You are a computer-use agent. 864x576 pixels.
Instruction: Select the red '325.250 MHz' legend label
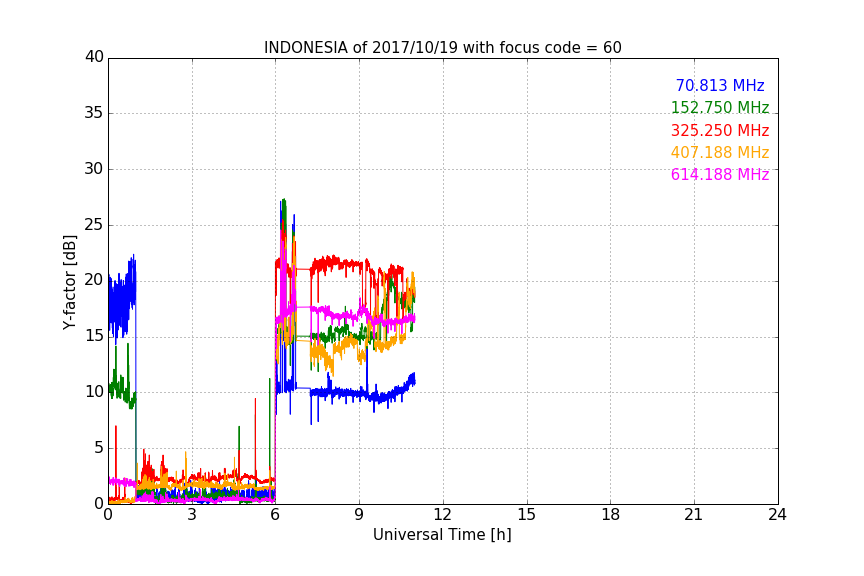720,131
